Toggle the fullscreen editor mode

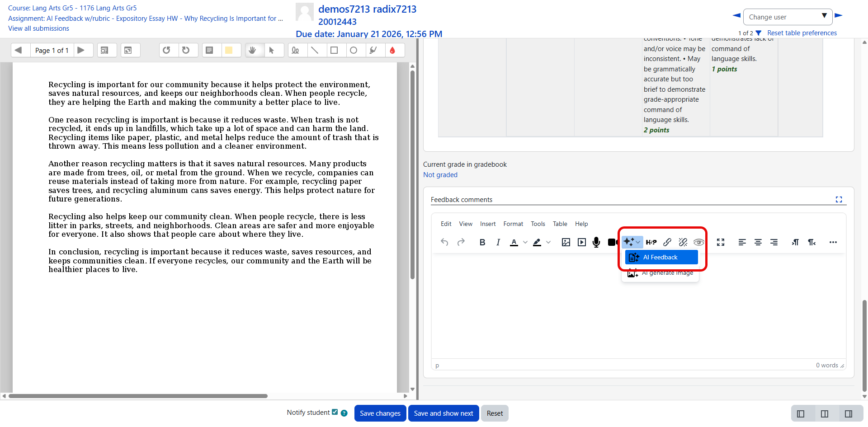click(x=721, y=242)
